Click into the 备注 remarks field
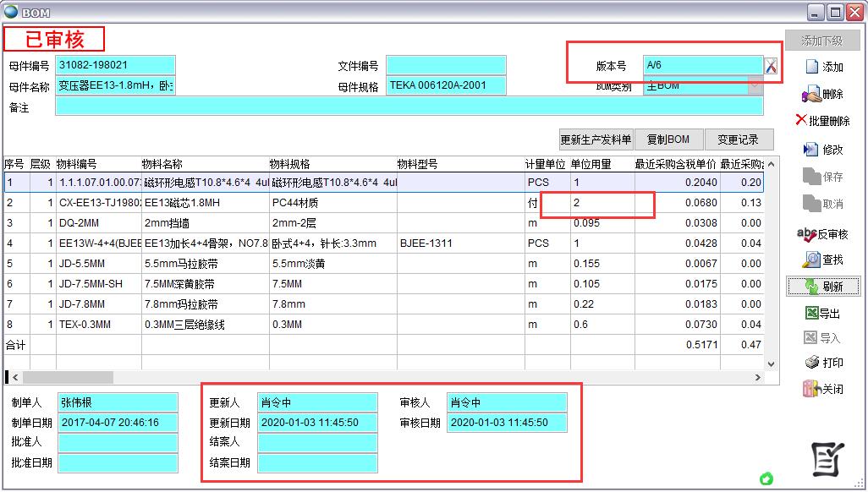Viewport: 868px width, 492px height. click(409, 107)
